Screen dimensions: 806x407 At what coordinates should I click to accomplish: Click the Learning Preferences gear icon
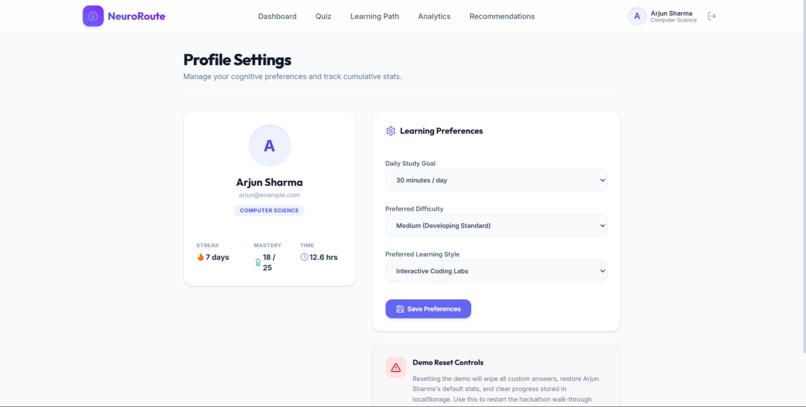(391, 131)
